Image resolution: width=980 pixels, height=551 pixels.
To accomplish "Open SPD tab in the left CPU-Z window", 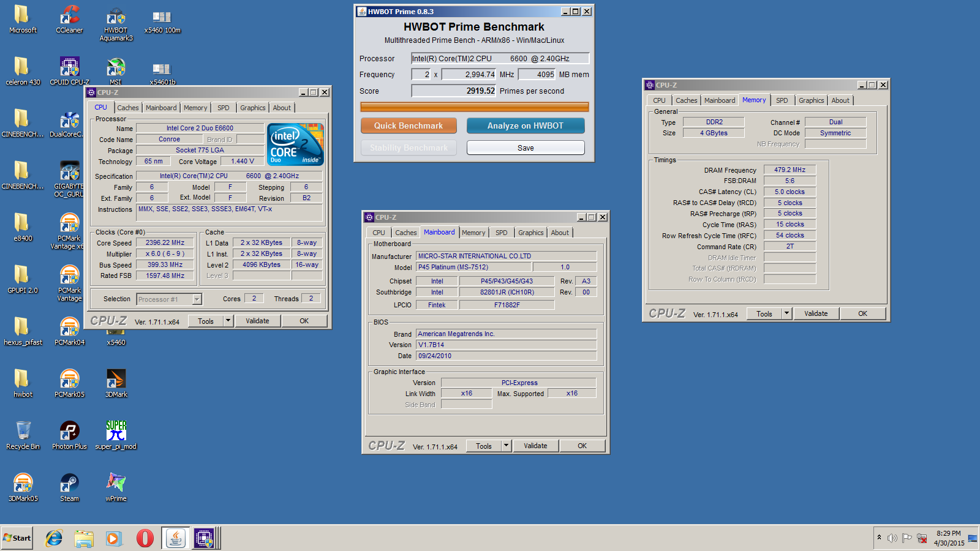I will pos(224,108).
